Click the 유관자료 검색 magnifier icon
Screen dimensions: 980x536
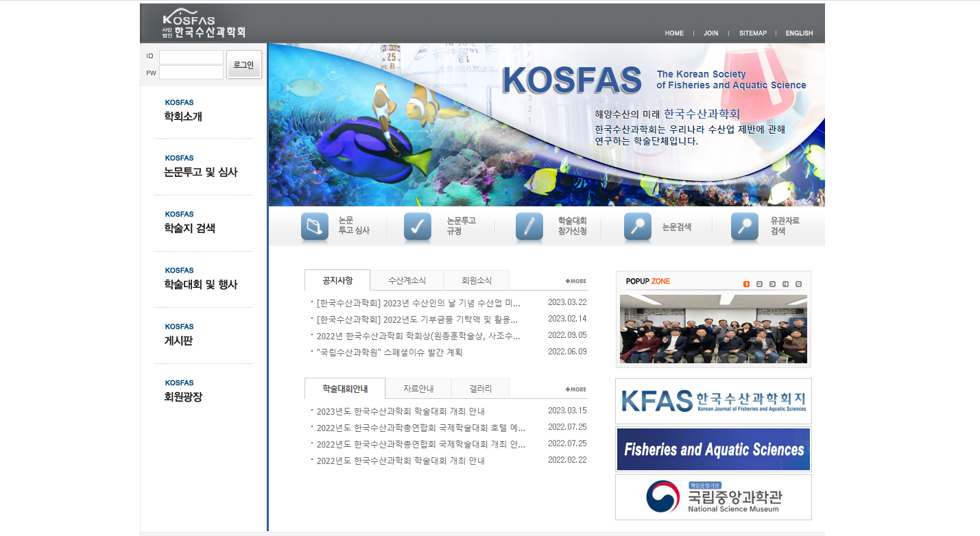(745, 227)
